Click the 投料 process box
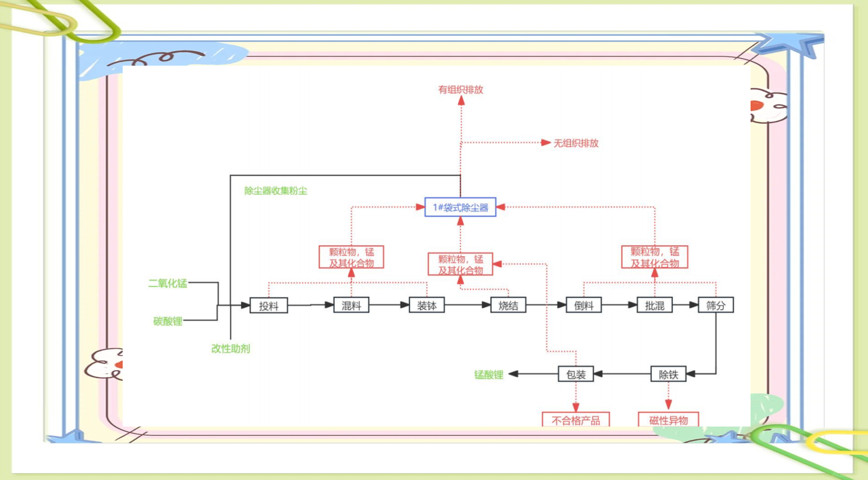Viewport: 868px width, 480px height. coord(269,306)
